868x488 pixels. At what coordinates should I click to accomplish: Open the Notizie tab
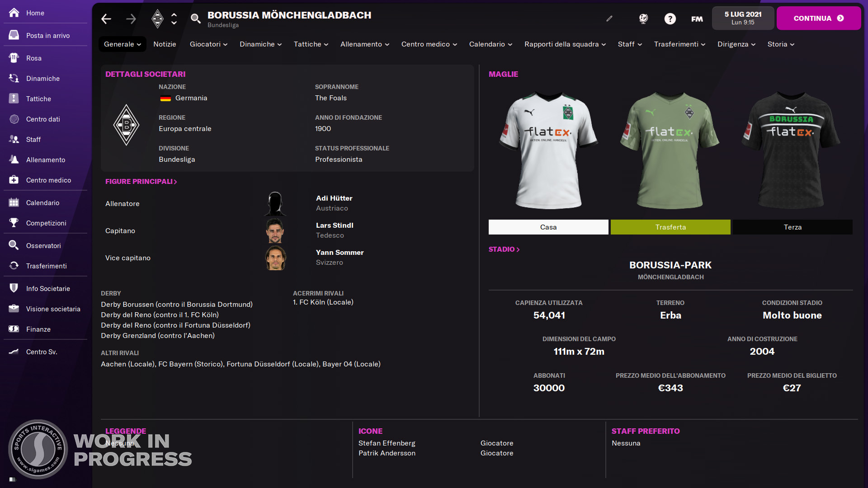click(x=165, y=44)
